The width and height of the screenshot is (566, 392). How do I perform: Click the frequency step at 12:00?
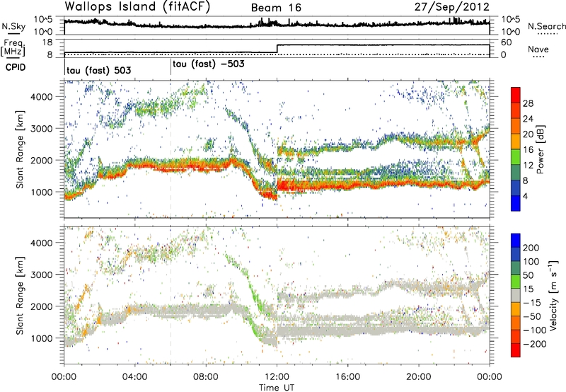click(277, 48)
